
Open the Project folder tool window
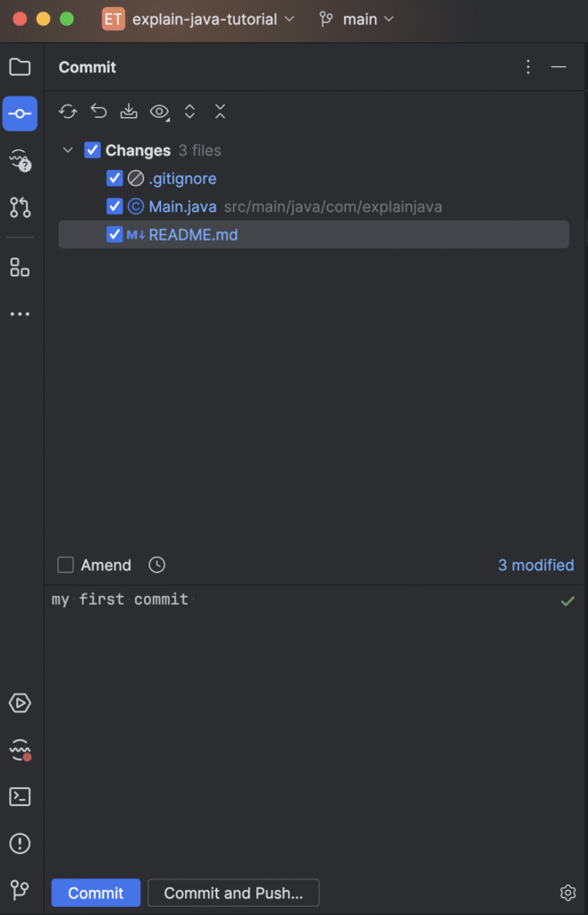click(20, 67)
